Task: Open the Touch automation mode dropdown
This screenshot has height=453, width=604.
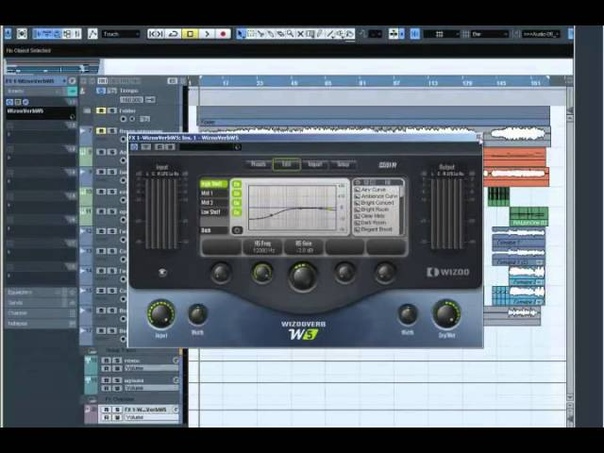Action: click(x=121, y=34)
